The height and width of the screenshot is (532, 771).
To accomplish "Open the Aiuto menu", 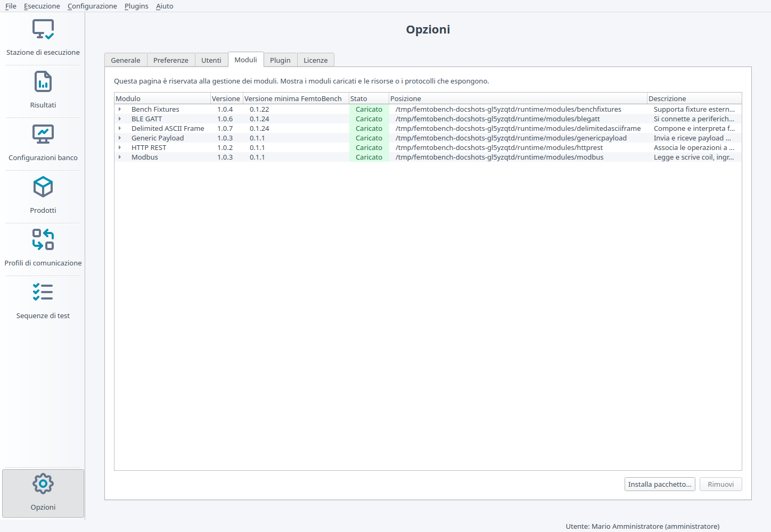I will point(165,6).
